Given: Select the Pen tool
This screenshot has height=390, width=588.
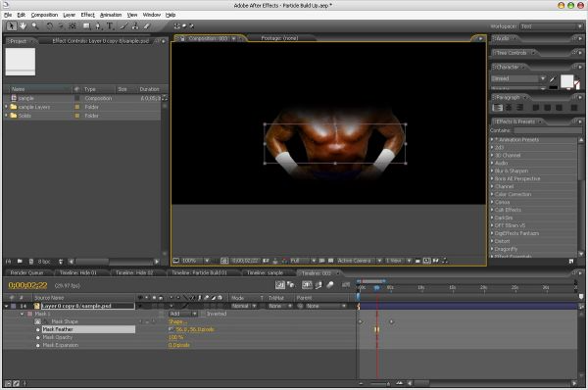Looking at the screenshot, I should point(98,25).
